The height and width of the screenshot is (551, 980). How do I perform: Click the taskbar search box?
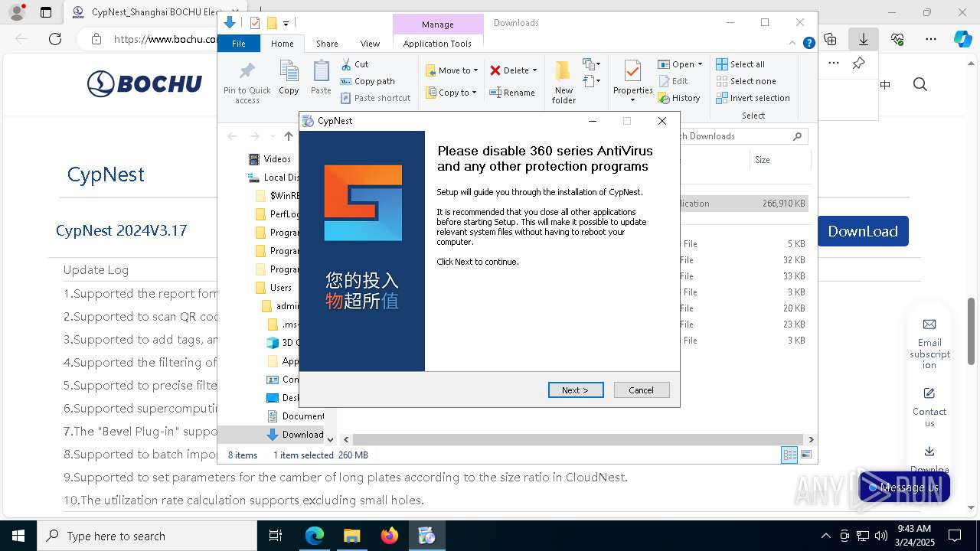147,536
